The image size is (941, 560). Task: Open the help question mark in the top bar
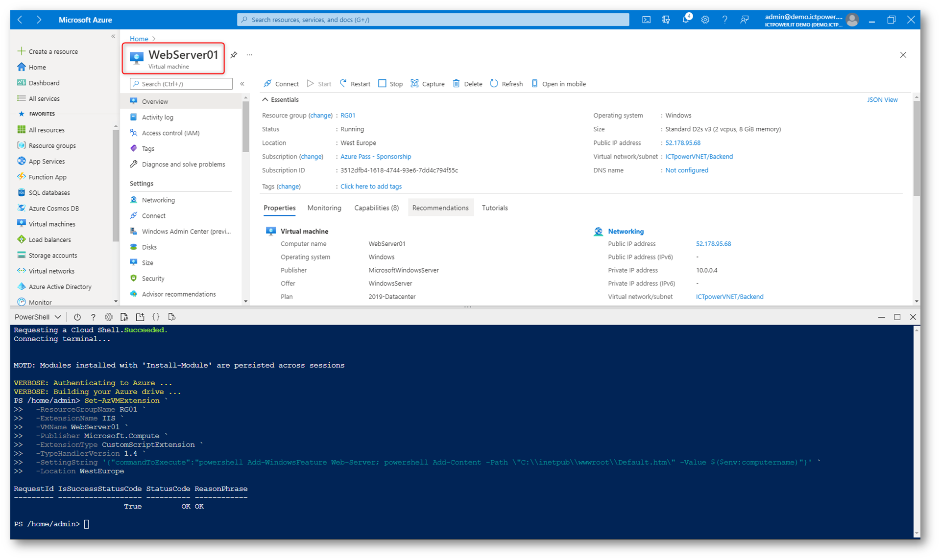(x=724, y=20)
